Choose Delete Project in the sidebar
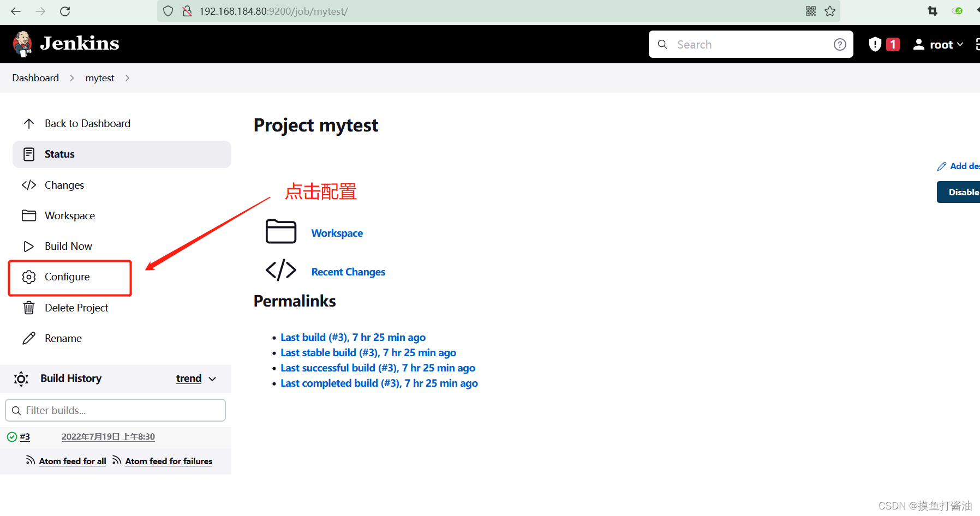This screenshot has height=516, width=980. click(122, 308)
